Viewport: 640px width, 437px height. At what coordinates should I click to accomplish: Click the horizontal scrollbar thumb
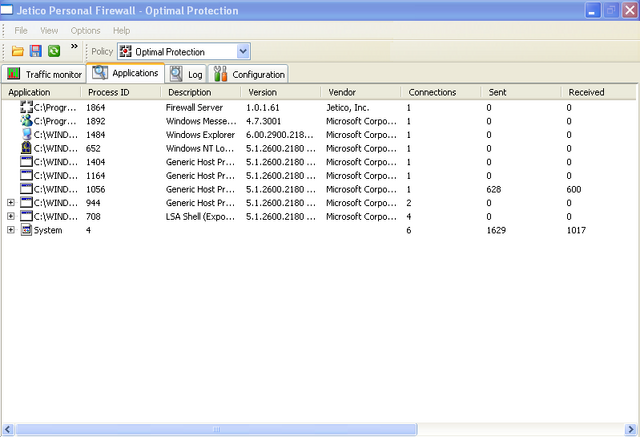pos(216,429)
